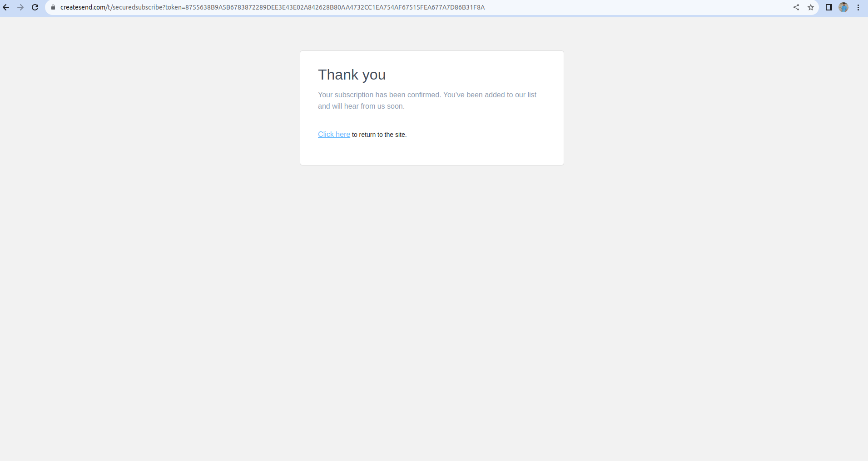Click the 'Thank you' heading
The width and height of the screenshot is (868, 461).
point(352,75)
